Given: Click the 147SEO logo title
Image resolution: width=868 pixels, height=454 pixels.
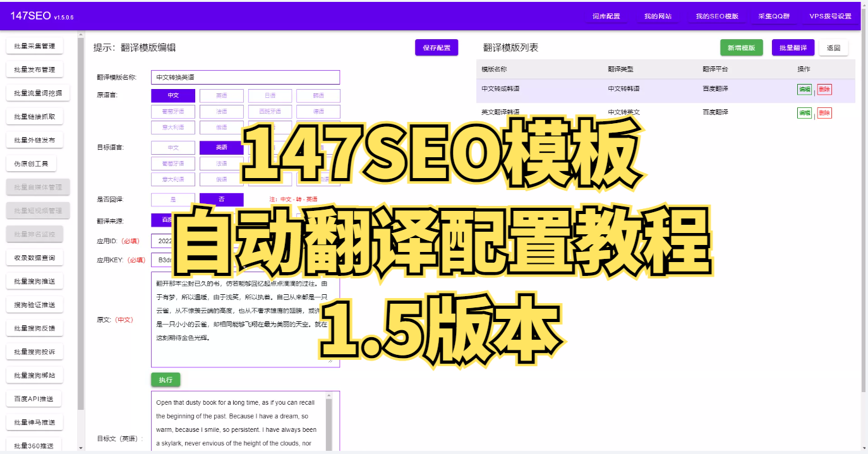Looking at the screenshot, I should pos(30,16).
